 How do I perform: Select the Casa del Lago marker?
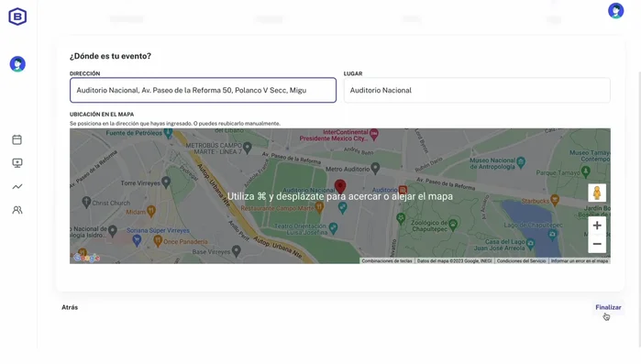point(531,244)
